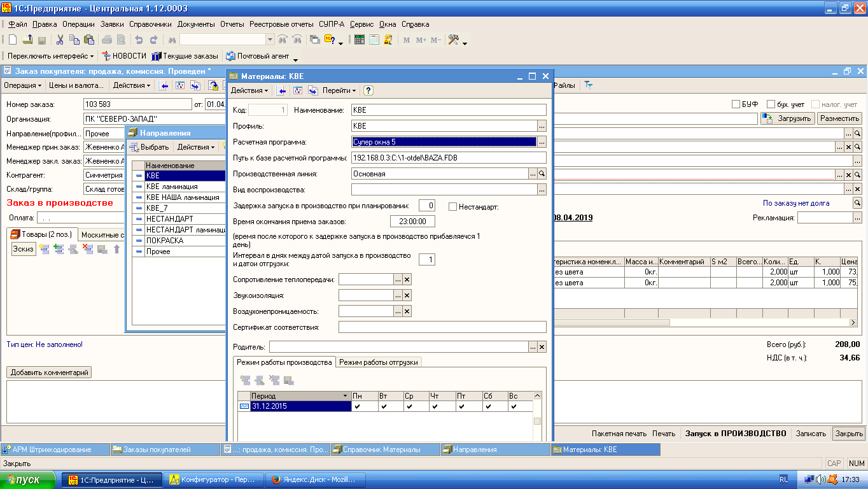This screenshot has height=489, width=868.
Task: Open the Действия dropdown in Материалы window
Action: pyautogui.click(x=249, y=91)
